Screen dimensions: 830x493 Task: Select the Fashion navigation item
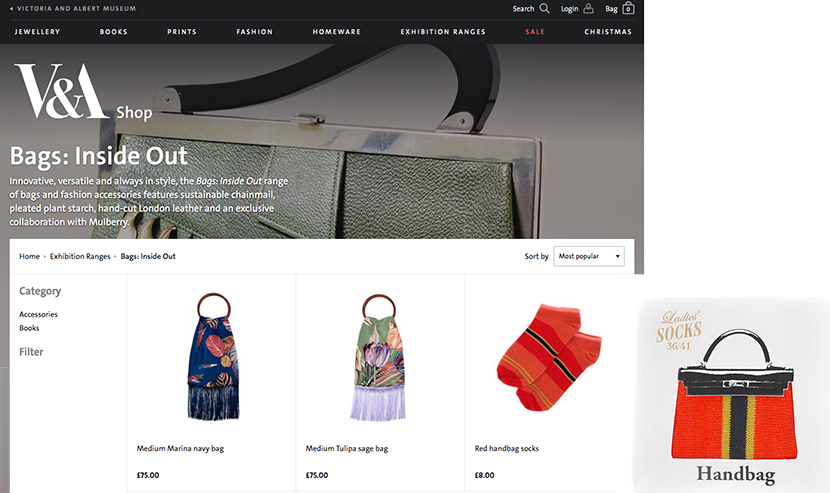click(x=255, y=32)
